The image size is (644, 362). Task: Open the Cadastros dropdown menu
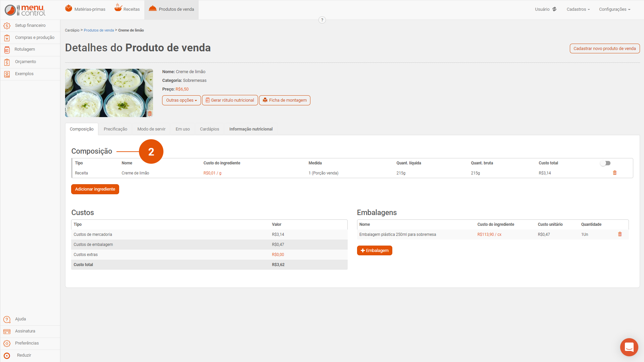pos(578,9)
